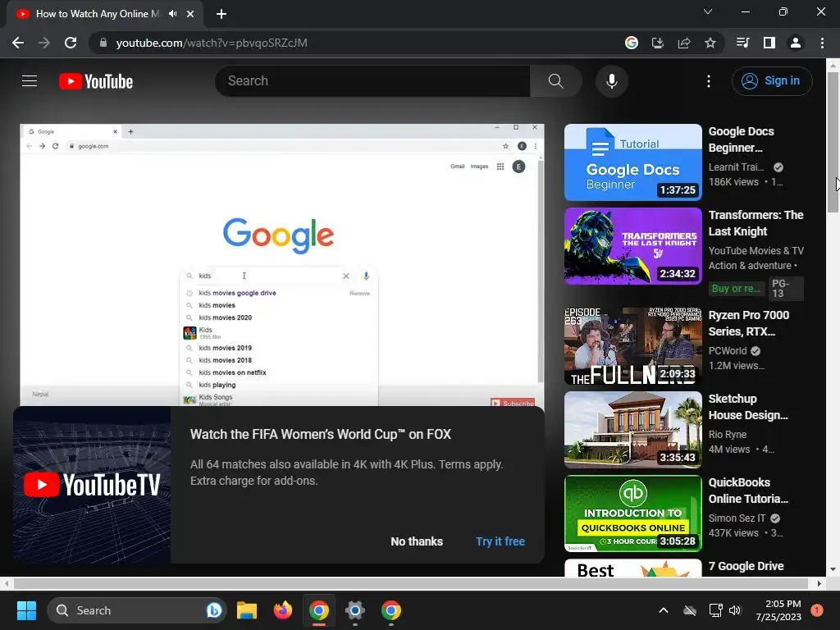Click the magnifier search button
Image resolution: width=840 pixels, height=630 pixels.
555,81
